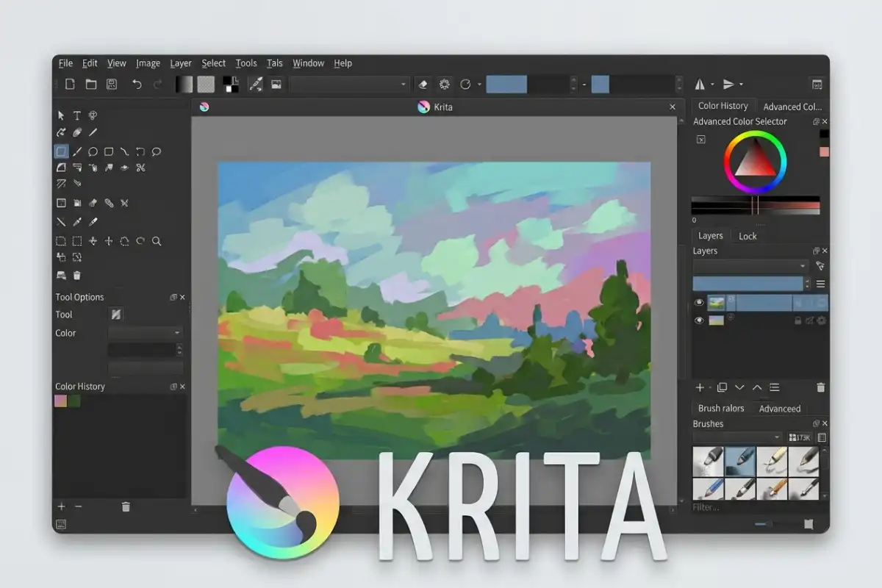Toggle the lock icon on the bottom layer
Image resolution: width=882 pixels, height=588 pixels.
click(798, 320)
